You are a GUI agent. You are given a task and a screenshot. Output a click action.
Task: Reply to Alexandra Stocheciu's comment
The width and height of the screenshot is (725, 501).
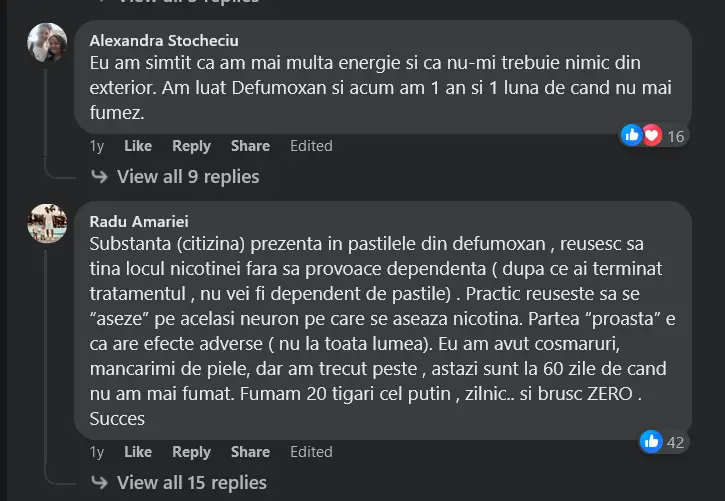click(191, 146)
